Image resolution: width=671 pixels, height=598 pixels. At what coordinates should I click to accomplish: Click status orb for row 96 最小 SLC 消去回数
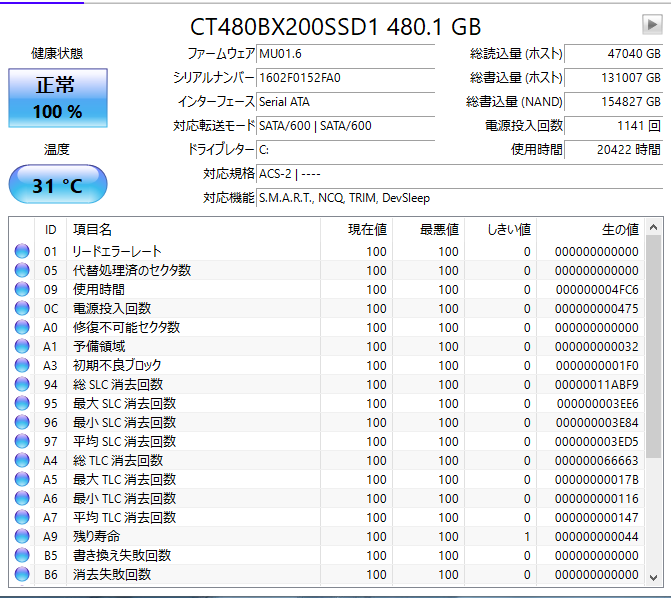tap(22, 422)
